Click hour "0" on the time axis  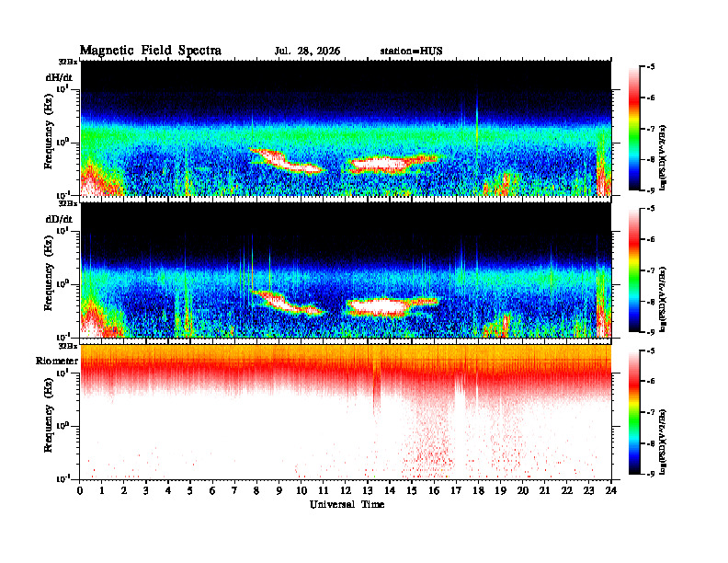80,491
